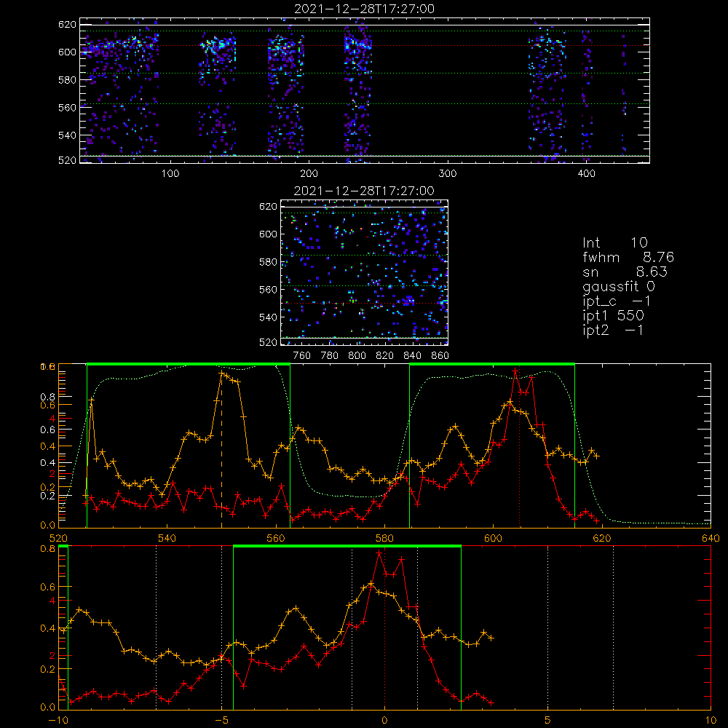Click red dotted horizontal line in middle image
728x728 pixels.
[364, 303]
